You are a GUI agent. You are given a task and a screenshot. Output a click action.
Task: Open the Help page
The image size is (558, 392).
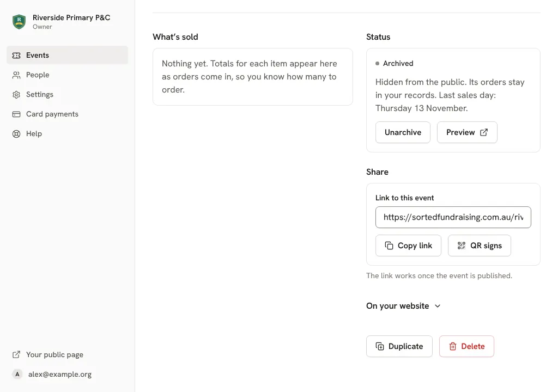[67, 133]
